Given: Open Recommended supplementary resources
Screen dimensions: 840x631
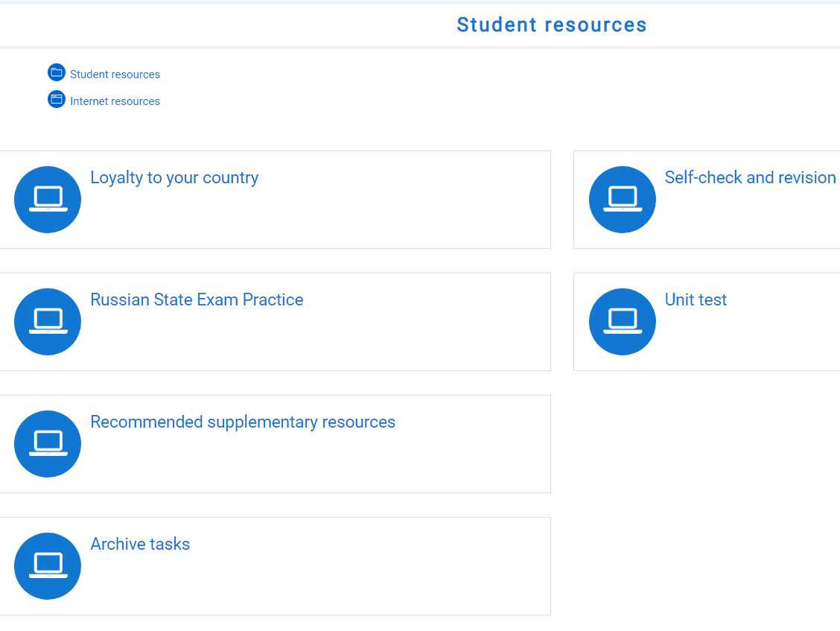Looking at the screenshot, I should pyautogui.click(x=244, y=422).
